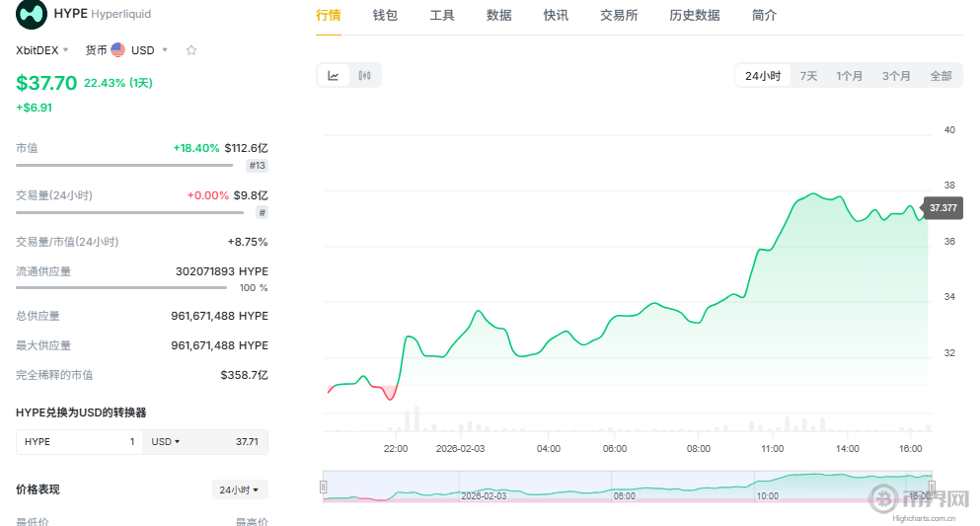980x526 pixels.
Task: Click the # volume rank badge
Action: tap(262, 213)
